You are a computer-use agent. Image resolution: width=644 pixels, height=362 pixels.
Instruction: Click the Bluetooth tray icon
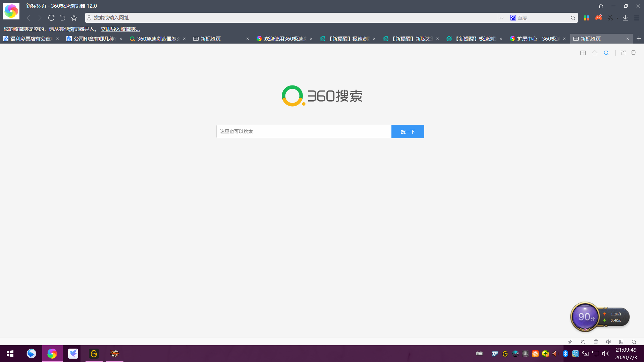[566, 354]
